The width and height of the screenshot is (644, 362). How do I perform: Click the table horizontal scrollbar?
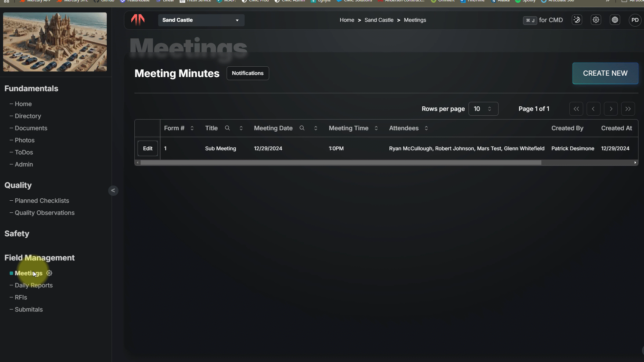coord(341,163)
